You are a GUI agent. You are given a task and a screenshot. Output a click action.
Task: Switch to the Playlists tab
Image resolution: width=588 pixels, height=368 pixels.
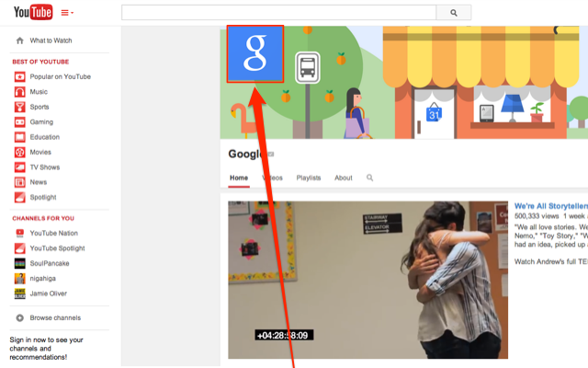pos(309,178)
